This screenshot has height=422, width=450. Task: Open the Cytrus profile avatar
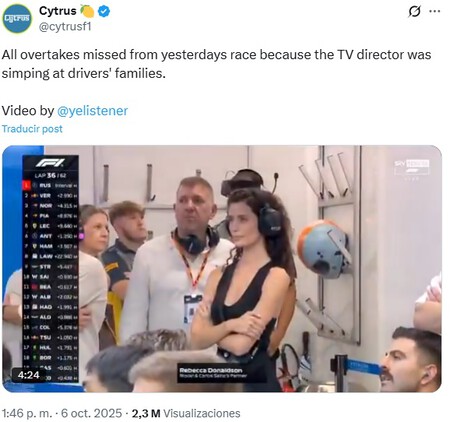tap(17, 18)
